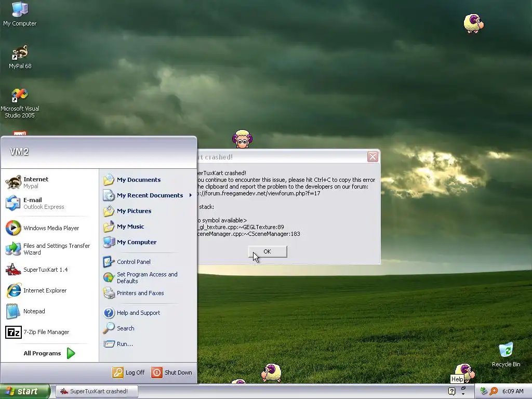Click the ~CSceneManager:183 stack line
The height and width of the screenshot is (399, 532).
pos(249,234)
